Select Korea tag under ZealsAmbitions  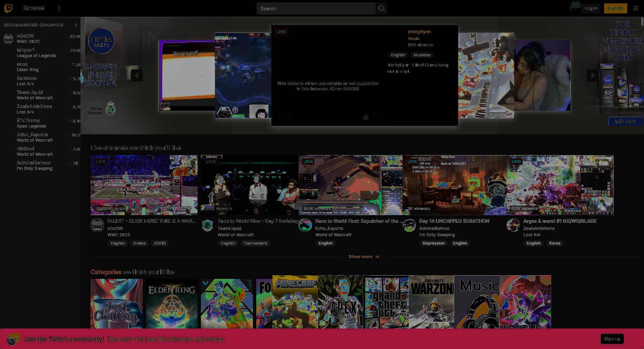[x=555, y=243]
